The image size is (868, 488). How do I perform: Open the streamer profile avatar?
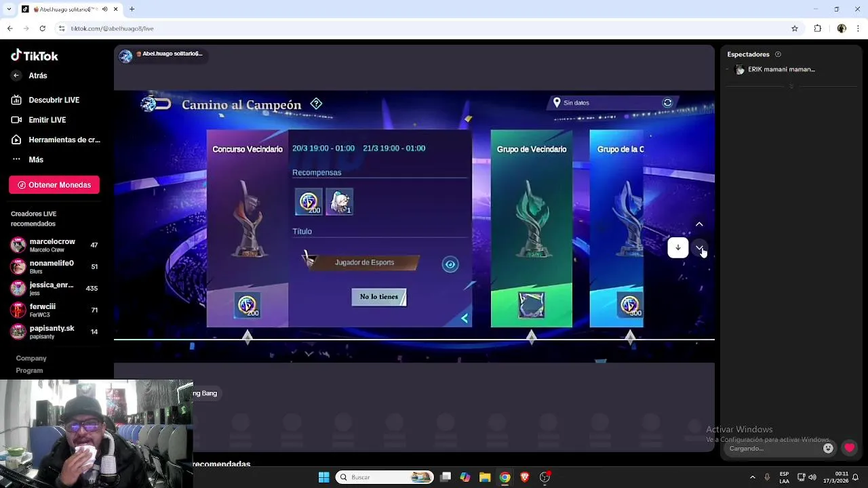click(125, 56)
